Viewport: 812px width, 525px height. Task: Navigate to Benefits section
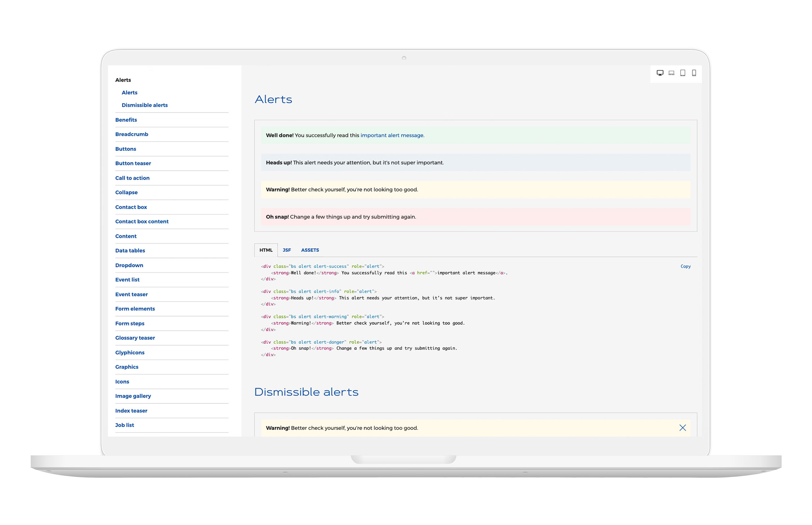(x=127, y=119)
